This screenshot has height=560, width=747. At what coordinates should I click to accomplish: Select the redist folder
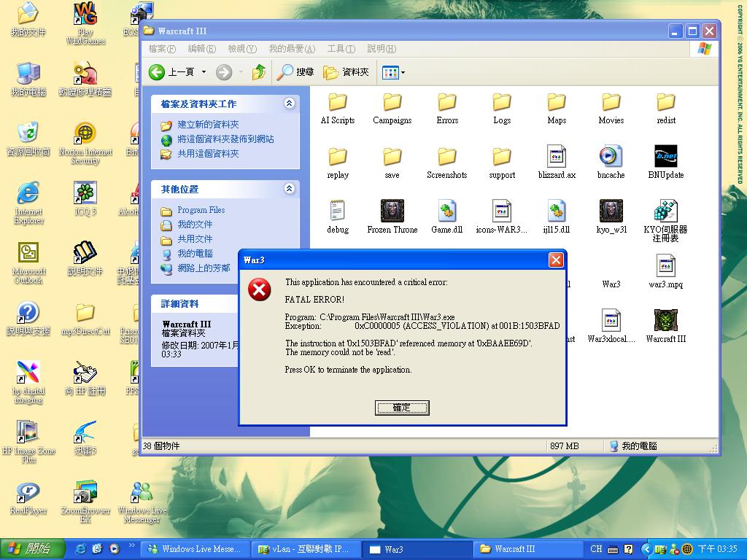tap(666, 109)
